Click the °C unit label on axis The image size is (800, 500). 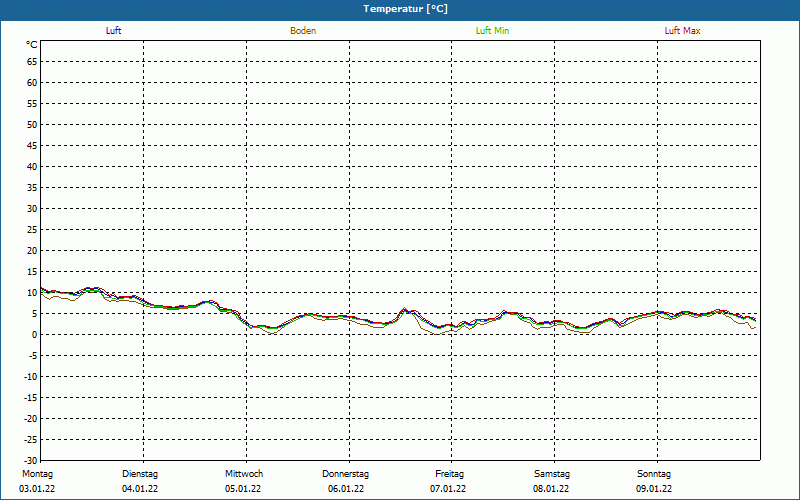coord(32,45)
